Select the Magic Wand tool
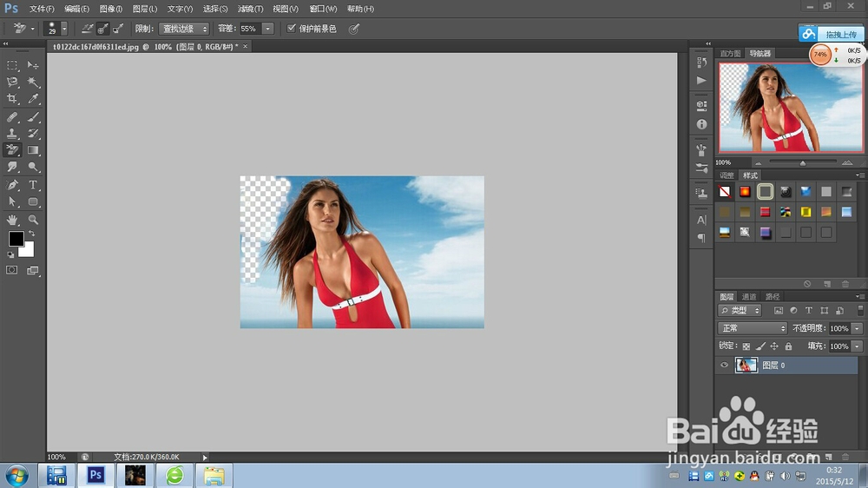 [33, 82]
